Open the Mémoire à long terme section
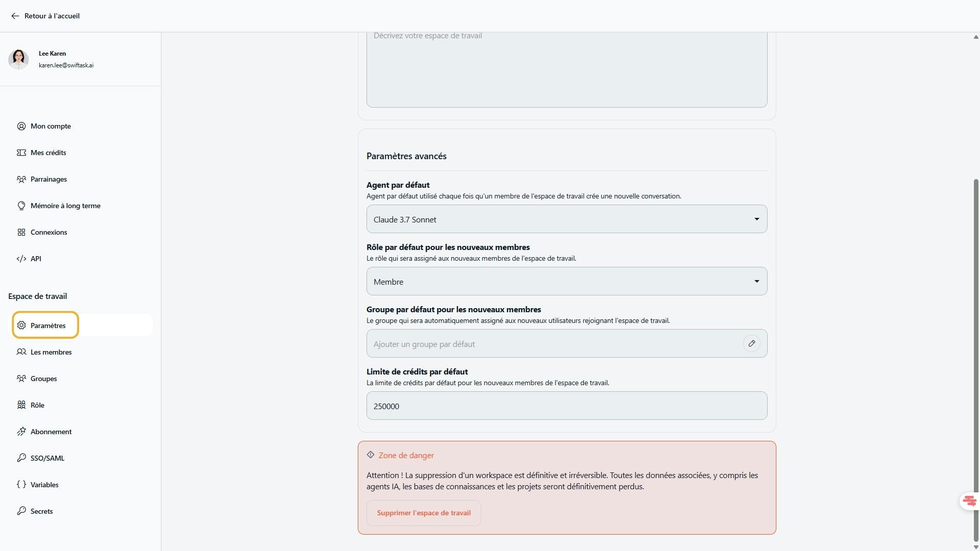 pyautogui.click(x=65, y=206)
